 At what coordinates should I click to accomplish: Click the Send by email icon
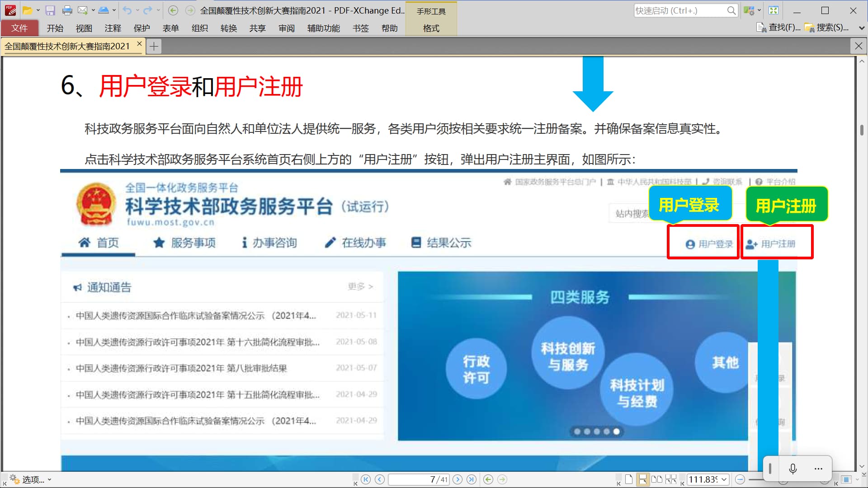pyautogui.click(x=83, y=10)
